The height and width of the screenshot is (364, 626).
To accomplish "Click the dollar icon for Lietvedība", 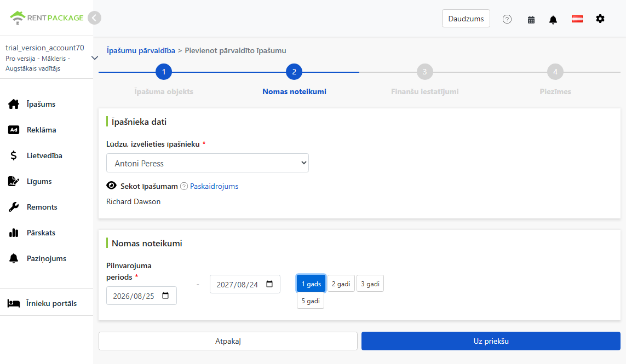I will click(x=14, y=155).
